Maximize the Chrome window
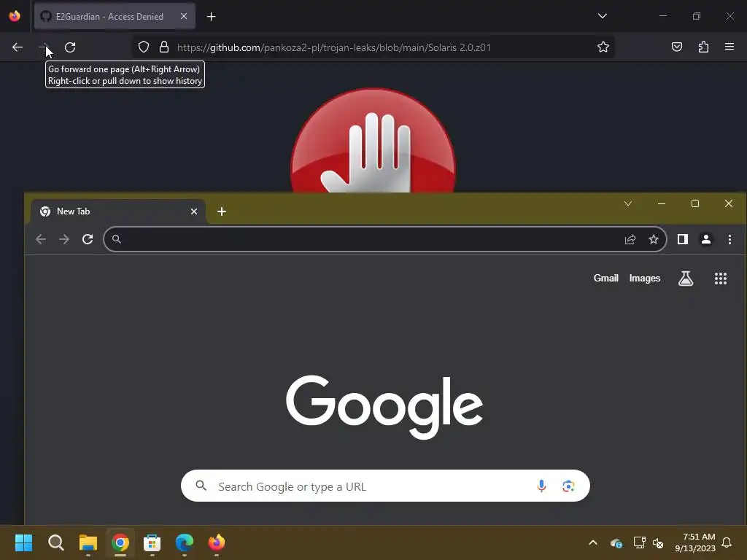This screenshot has width=747, height=560. [x=695, y=204]
